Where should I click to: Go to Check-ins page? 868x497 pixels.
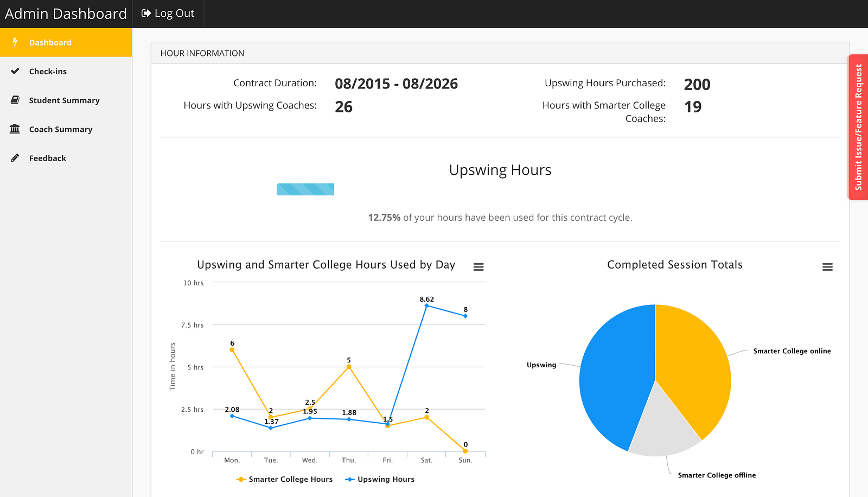pyautogui.click(x=66, y=71)
